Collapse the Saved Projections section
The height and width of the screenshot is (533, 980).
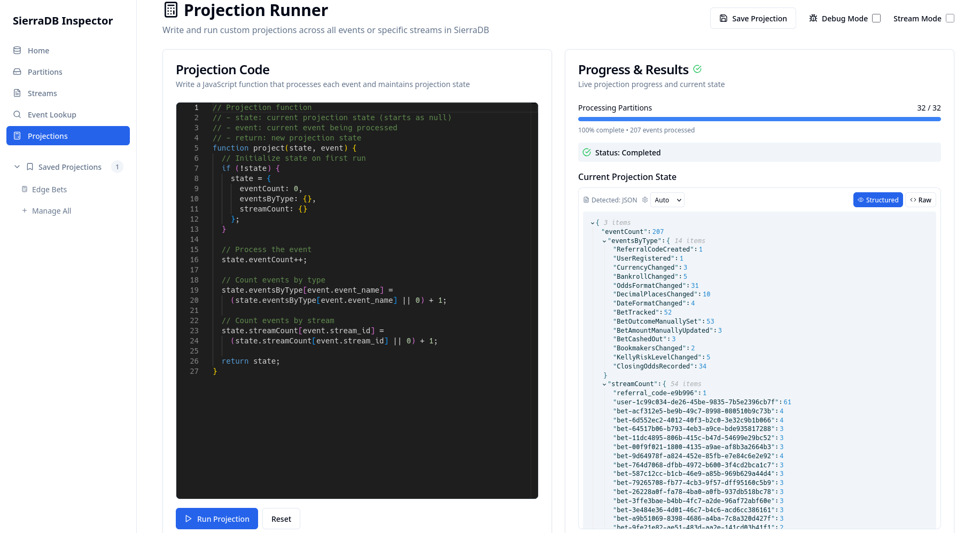click(17, 167)
